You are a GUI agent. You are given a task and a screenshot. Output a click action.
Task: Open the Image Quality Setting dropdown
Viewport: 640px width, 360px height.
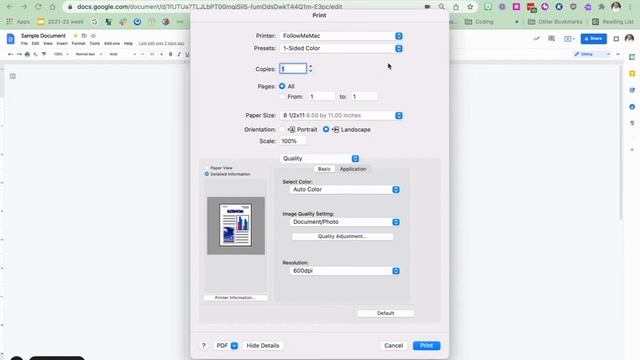[x=345, y=222]
